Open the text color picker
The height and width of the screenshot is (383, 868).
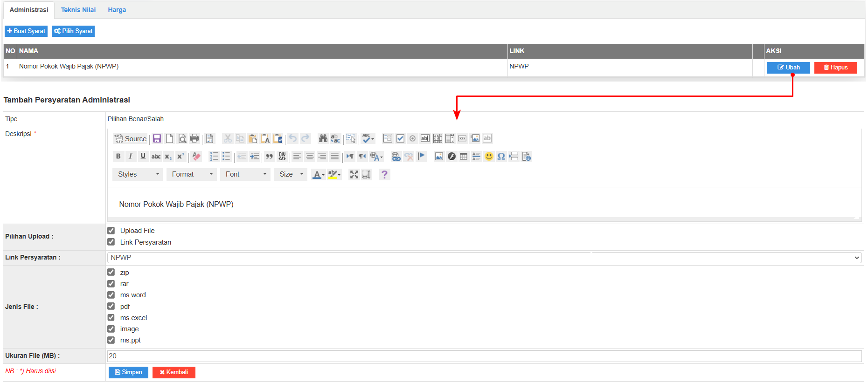[x=319, y=174]
